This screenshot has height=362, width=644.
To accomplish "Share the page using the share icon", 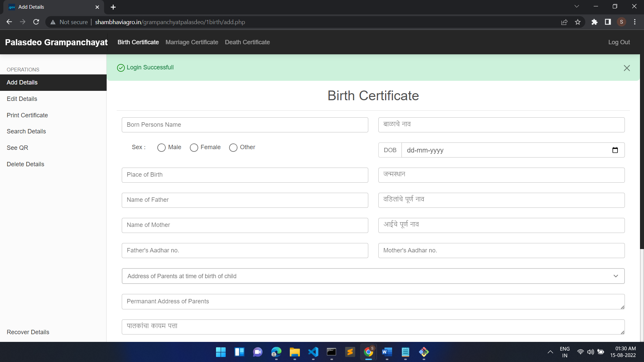I will [564, 22].
